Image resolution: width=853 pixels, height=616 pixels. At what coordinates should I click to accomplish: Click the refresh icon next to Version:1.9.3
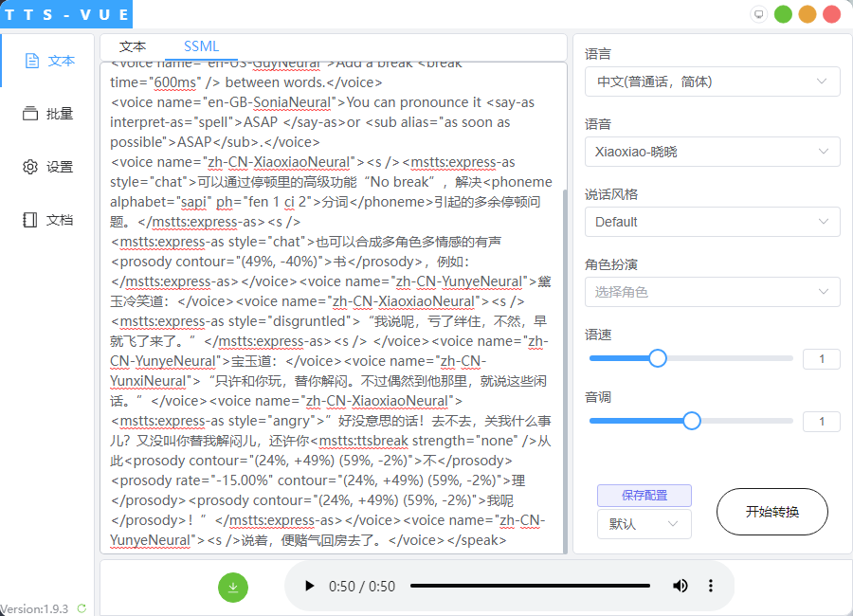coord(81,609)
